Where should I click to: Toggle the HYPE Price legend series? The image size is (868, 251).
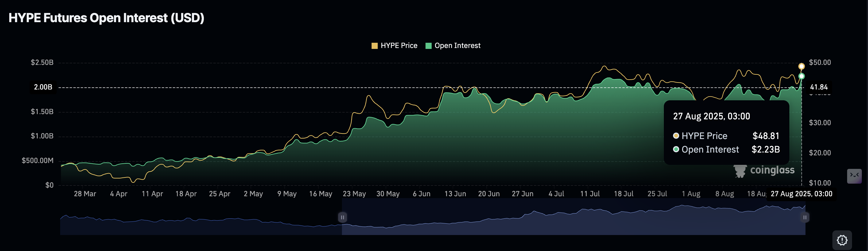(x=394, y=46)
